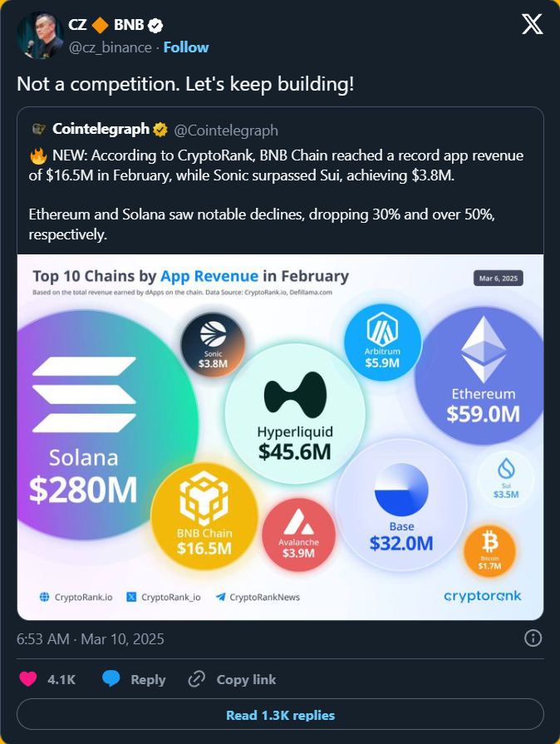Click the Copy link text
The height and width of the screenshot is (744, 560).
pos(246,679)
